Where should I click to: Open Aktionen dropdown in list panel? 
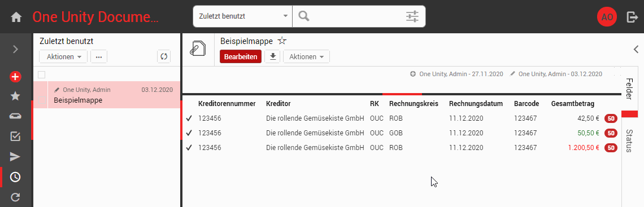[x=63, y=56]
